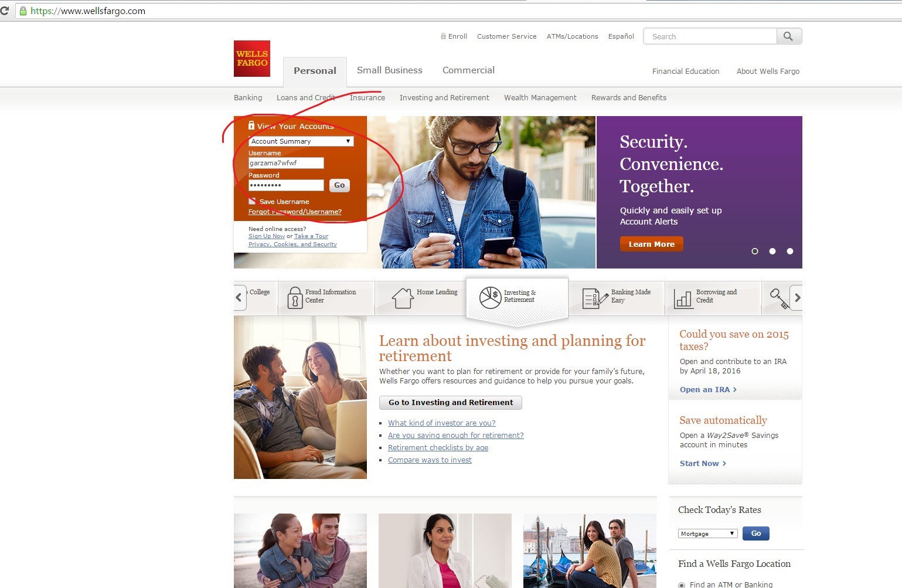The image size is (902, 588).
Task: Select the Borrowing and Credit chart icon
Action: coord(683,298)
